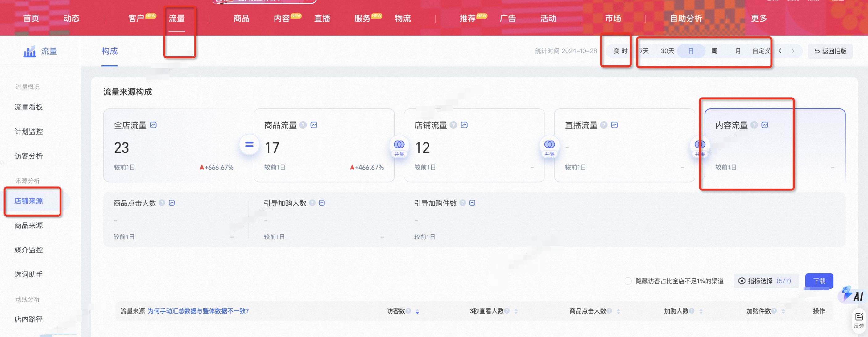
Task: Open 商品来源 in sidebar
Action: tap(29, 225)
